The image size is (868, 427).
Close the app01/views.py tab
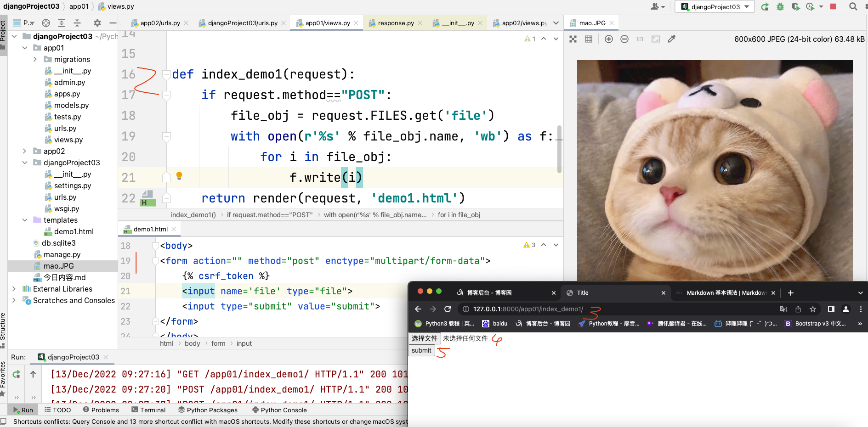click(x=356, y=23)
